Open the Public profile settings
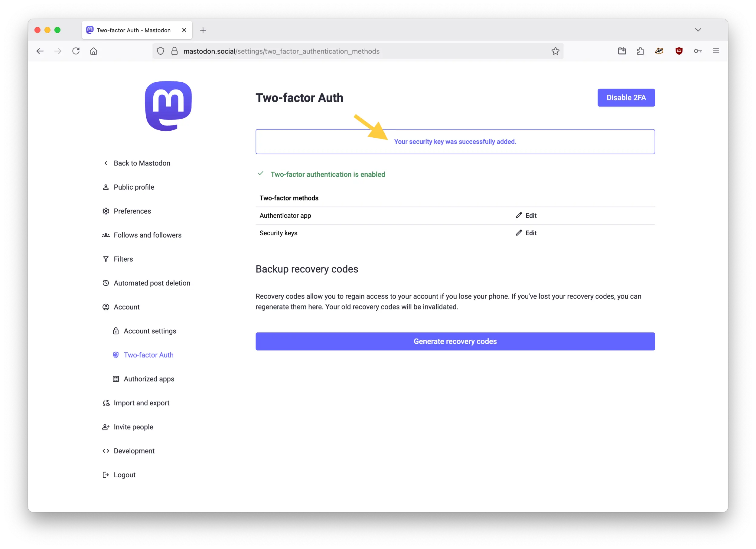 pyautogui.click(x=134, y=187)
